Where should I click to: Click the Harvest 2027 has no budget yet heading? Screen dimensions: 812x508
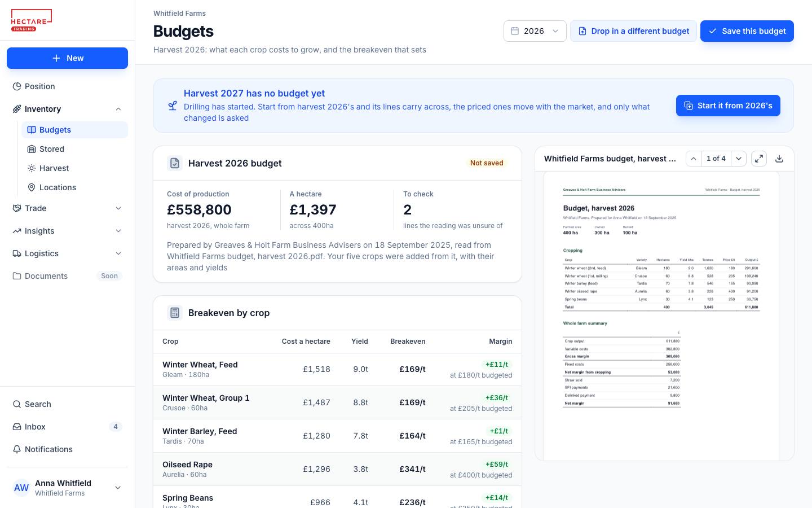[x=254, y=94]
